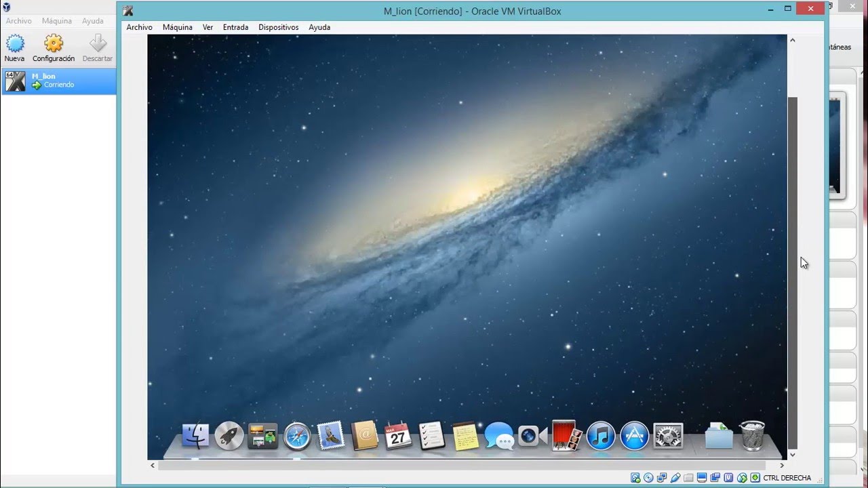Open Photo Booth icon in dock
Viewport: 868px width, 488px height.
coord(567,436)
